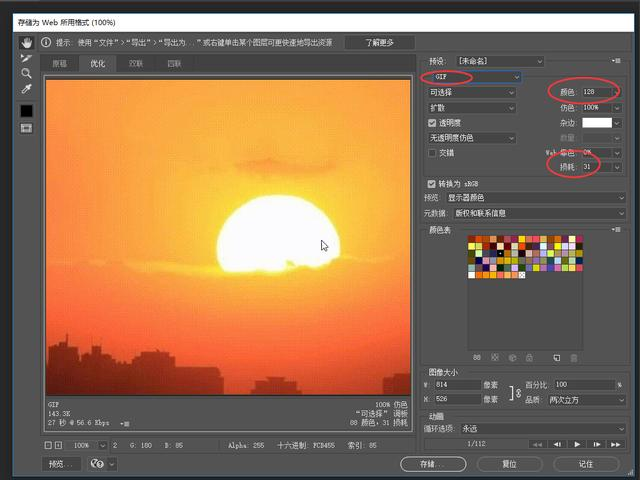Image resolution: width=640 pixels, height=480 pixels.
Task: Switch to the 四联 4-up tab
Action: [x=174, y=64]
